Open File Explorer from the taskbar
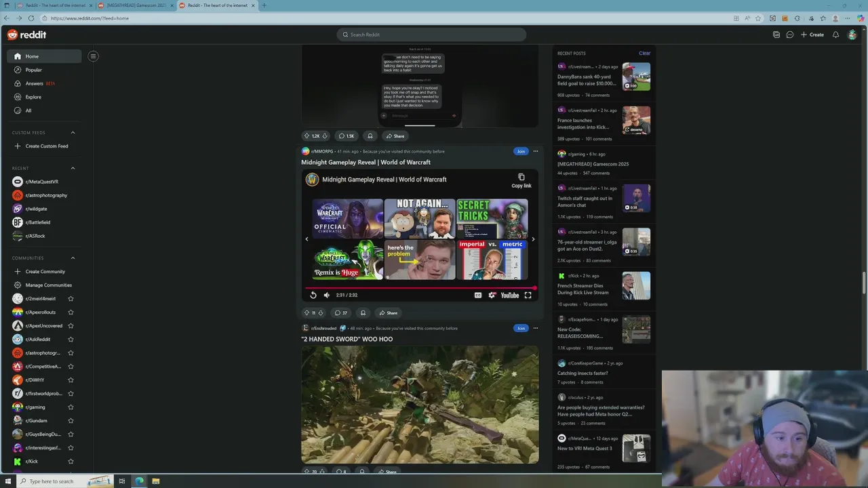Image resolution: width=868 pixels, height=488 pixels. (155, 481)
